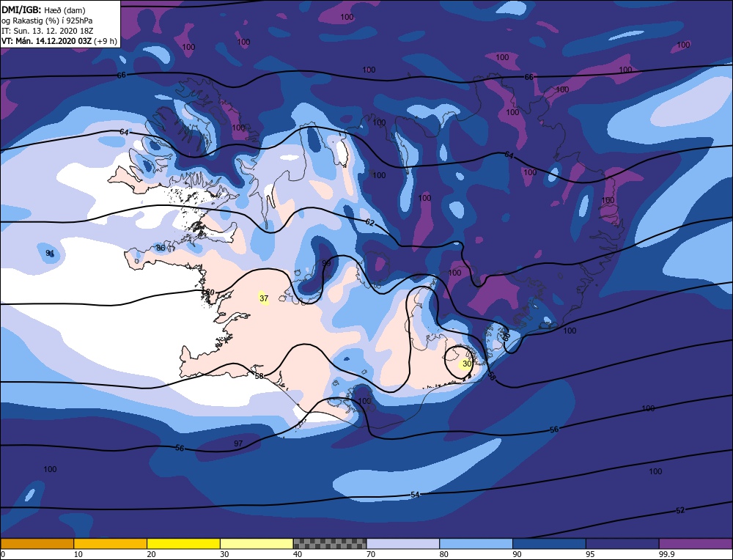Click the '70' legend scale number
This screenshot has width=733, height=560.
point(371,554)
